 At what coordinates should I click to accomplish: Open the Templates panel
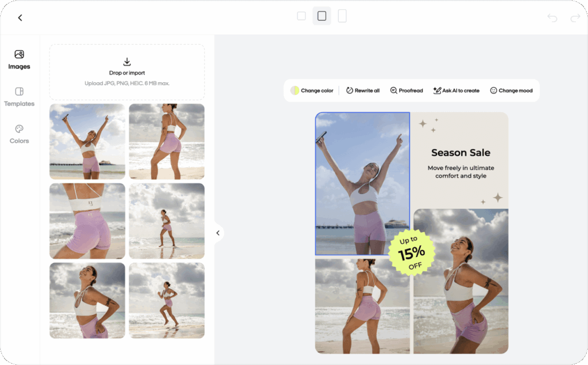coord(19,98)
